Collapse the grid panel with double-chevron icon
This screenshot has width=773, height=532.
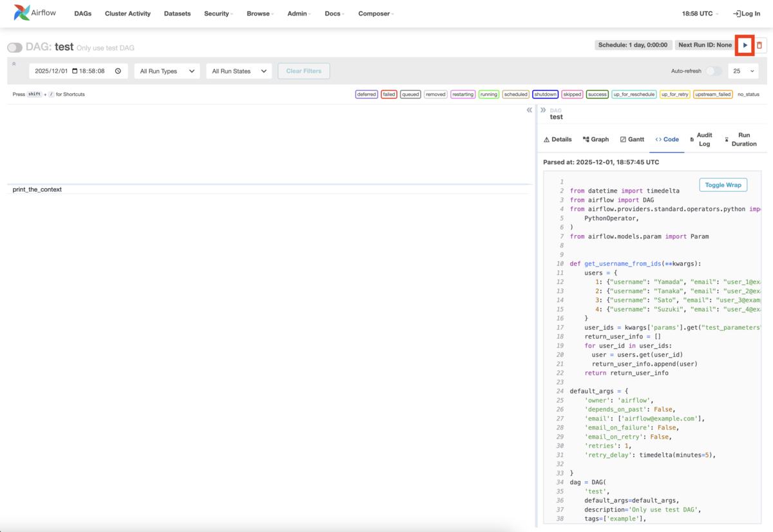click(530, 110)
